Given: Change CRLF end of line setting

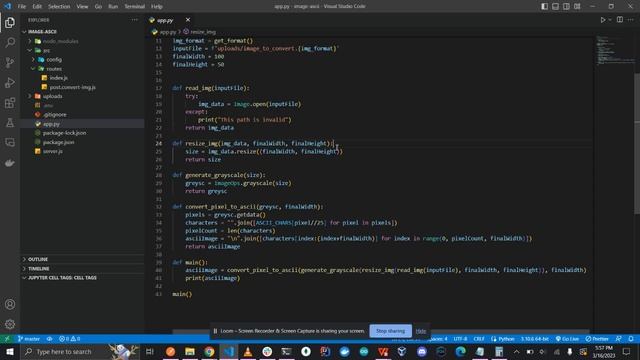Looking at the screenshot, I should pos(479,339).
